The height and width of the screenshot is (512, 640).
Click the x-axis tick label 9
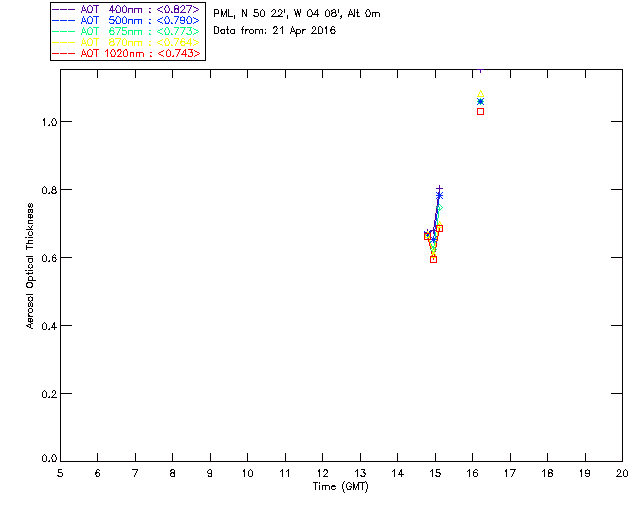210,473
